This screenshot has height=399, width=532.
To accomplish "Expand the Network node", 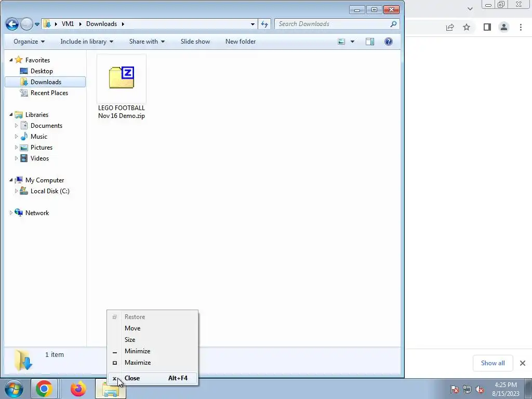I will 11,212.
